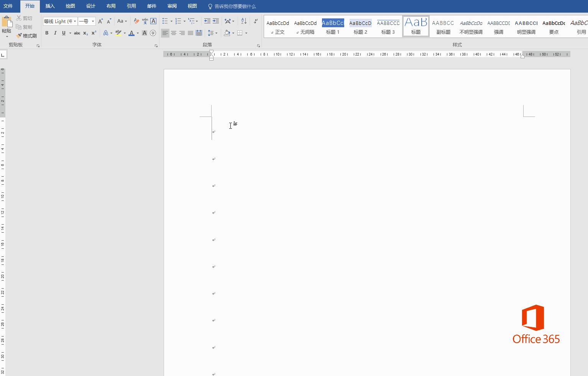This screenshot has height=376, width=588.
Task: Toggle show paragraph marks button
Action: [x=256, y=21]
